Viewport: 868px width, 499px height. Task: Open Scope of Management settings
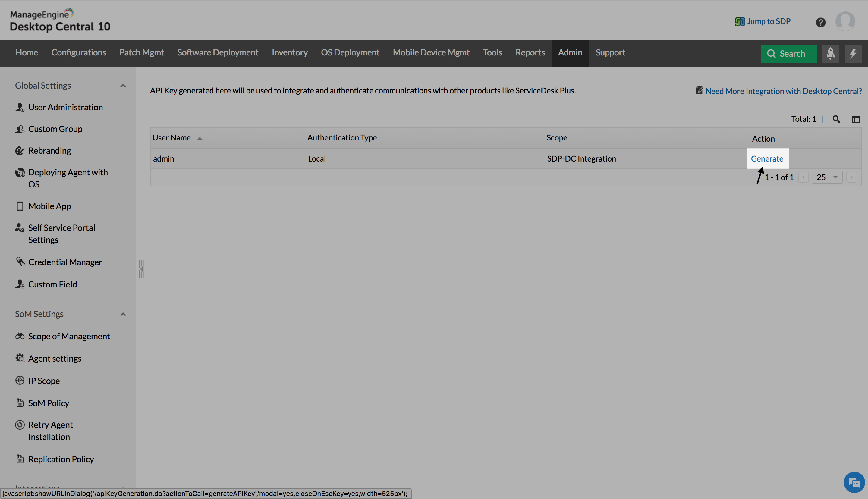coord(69,336)
